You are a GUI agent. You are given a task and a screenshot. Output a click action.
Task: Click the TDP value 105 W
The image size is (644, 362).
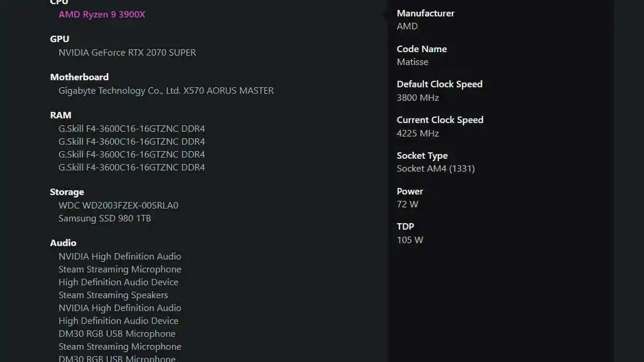[410, 240]
